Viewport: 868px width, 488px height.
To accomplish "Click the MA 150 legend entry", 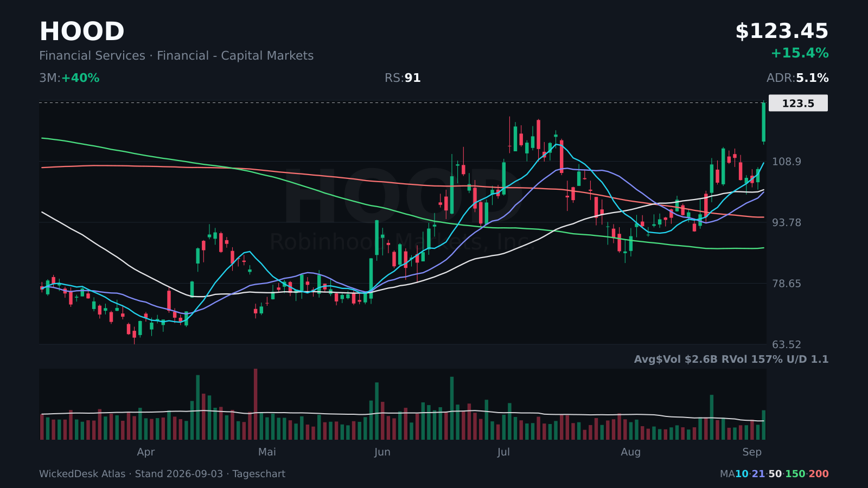I will (795, 474).
